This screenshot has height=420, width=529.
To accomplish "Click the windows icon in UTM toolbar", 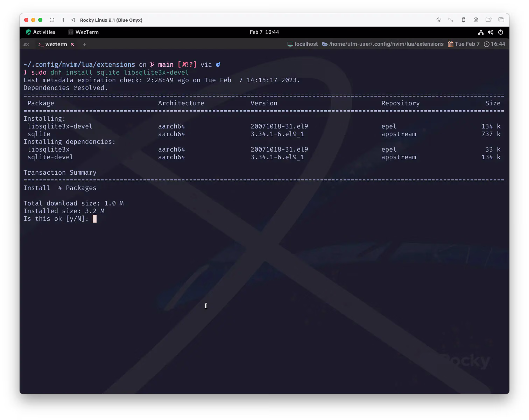I will click(501, 20).
